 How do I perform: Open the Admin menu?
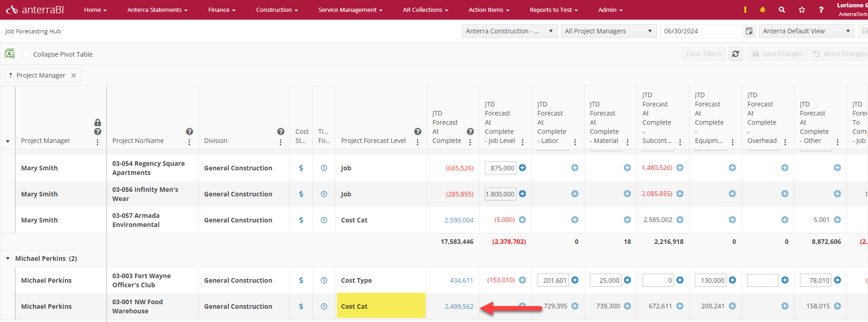tap(610, 10)
